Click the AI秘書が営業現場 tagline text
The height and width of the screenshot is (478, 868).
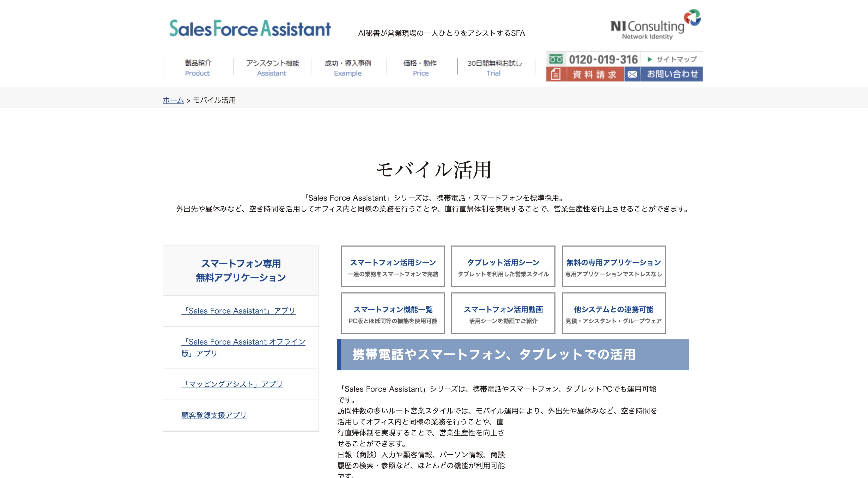click(441, 33)
